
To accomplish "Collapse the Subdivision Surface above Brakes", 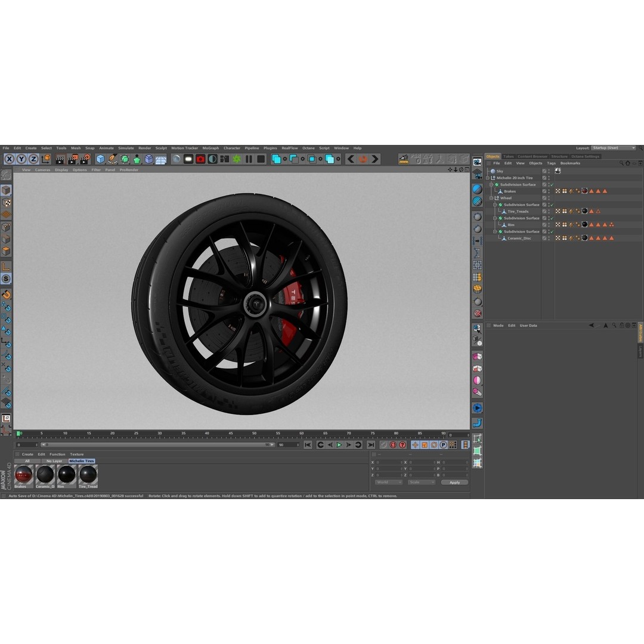I will [491, 184].
